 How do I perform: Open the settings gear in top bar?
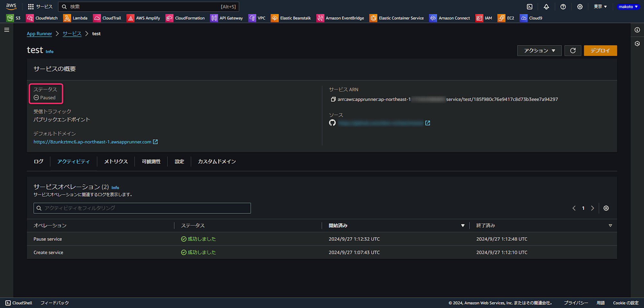pos(580,6)
